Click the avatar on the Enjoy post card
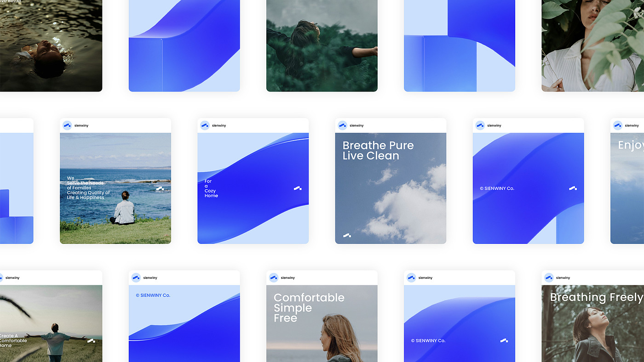 618,125
